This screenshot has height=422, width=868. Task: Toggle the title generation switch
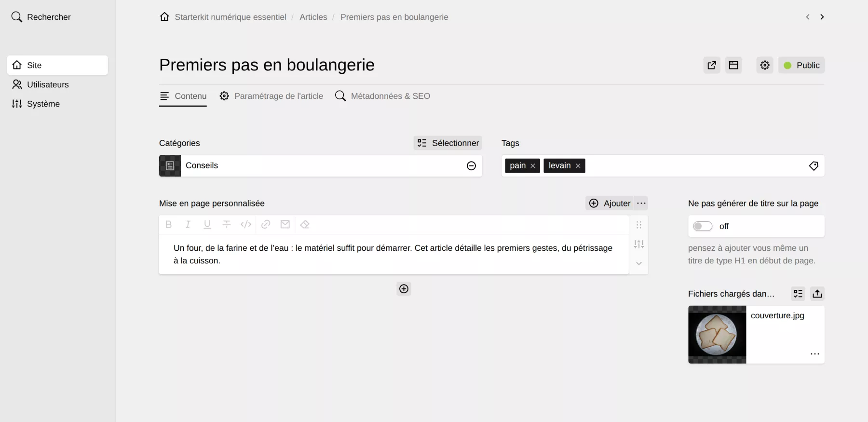point(703,226)
